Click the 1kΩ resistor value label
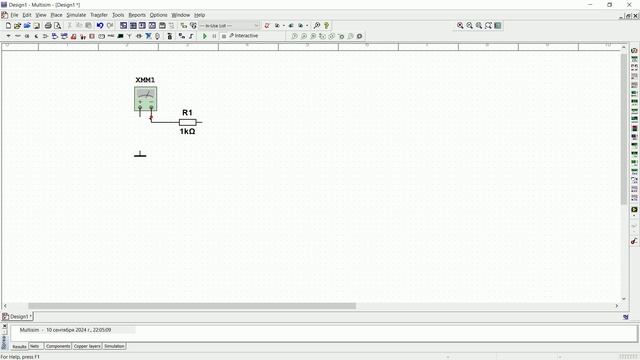 (187, 131)
